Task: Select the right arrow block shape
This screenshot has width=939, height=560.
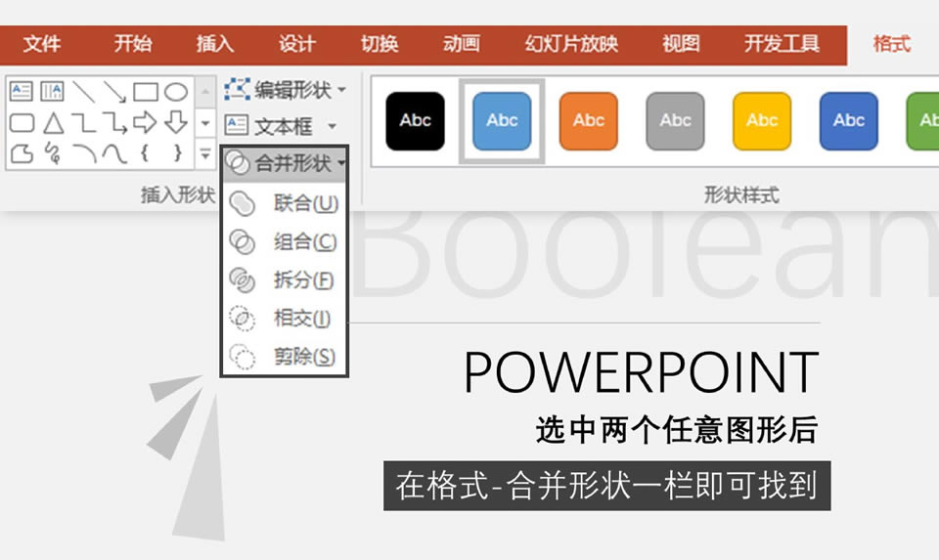Action: point(146,122)
